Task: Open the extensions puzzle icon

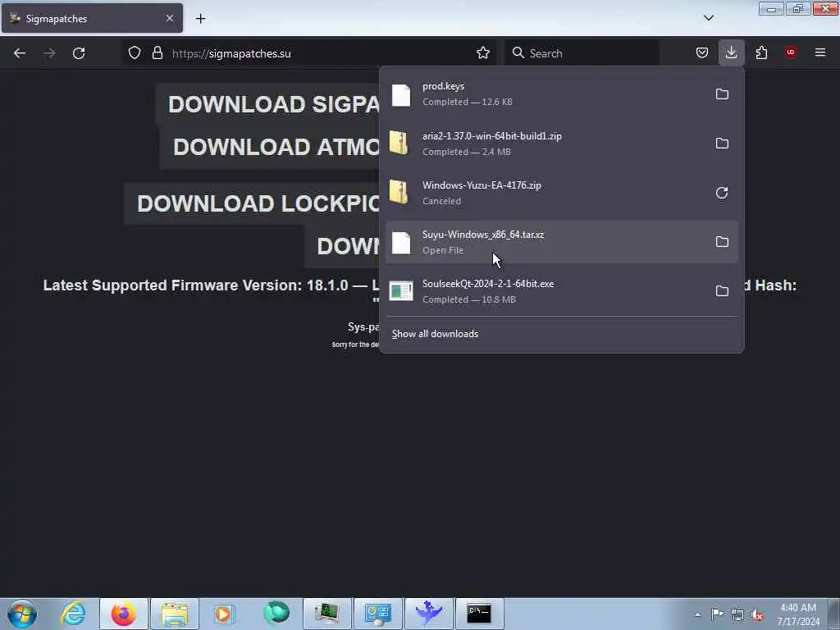Action: [761, 53]
